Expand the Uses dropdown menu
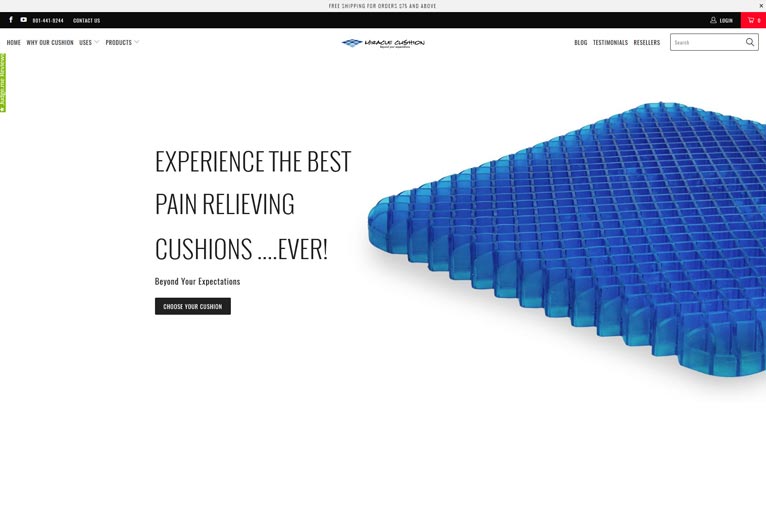 click(x=89, y=42)
